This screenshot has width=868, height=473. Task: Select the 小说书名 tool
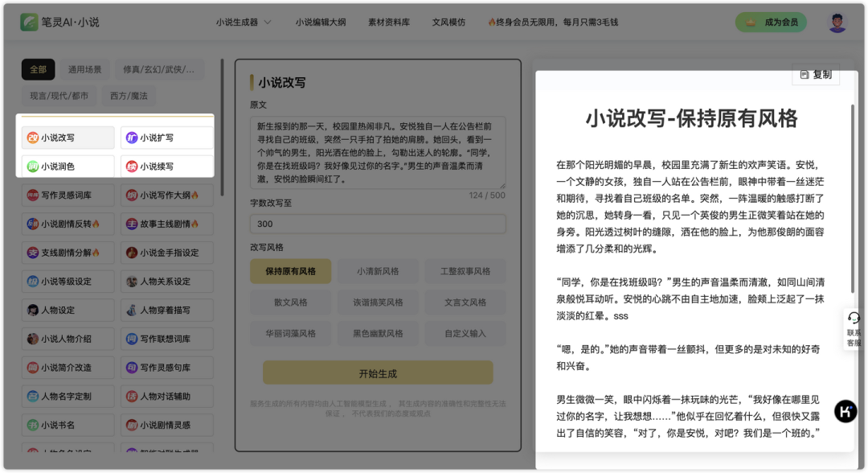[68, 424]
